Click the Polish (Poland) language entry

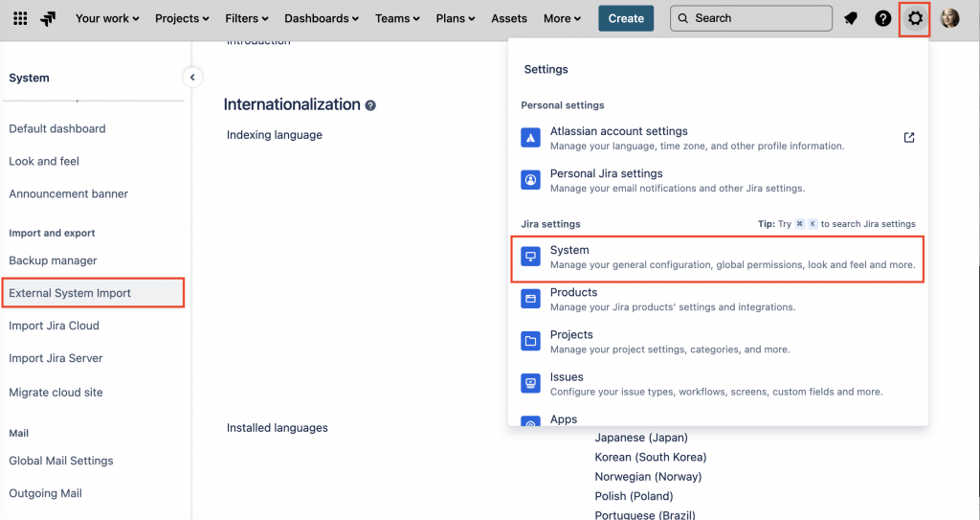[x=634, y=496]
